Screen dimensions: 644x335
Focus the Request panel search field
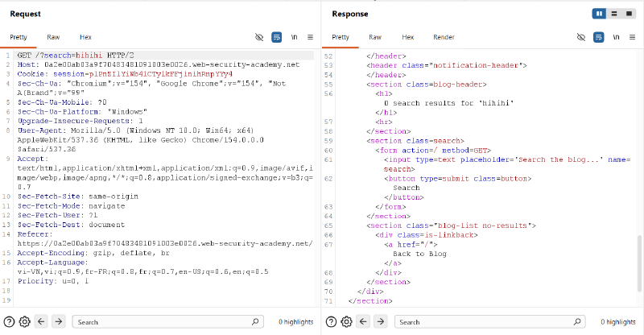click(x=167, y=322)
